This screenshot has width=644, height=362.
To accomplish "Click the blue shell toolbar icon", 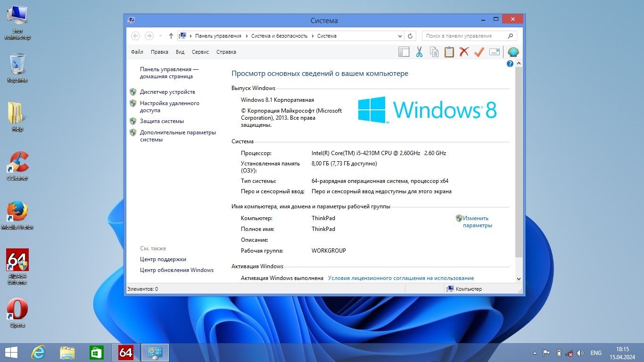I will point(513,52).
